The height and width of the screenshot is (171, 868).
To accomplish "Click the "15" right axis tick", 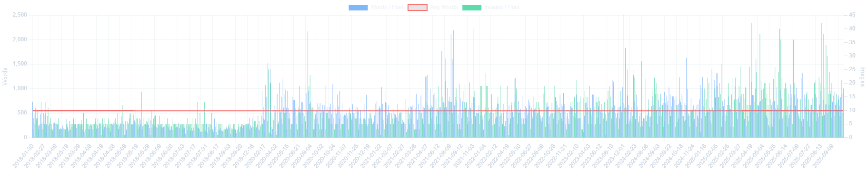I will (852, 96).
